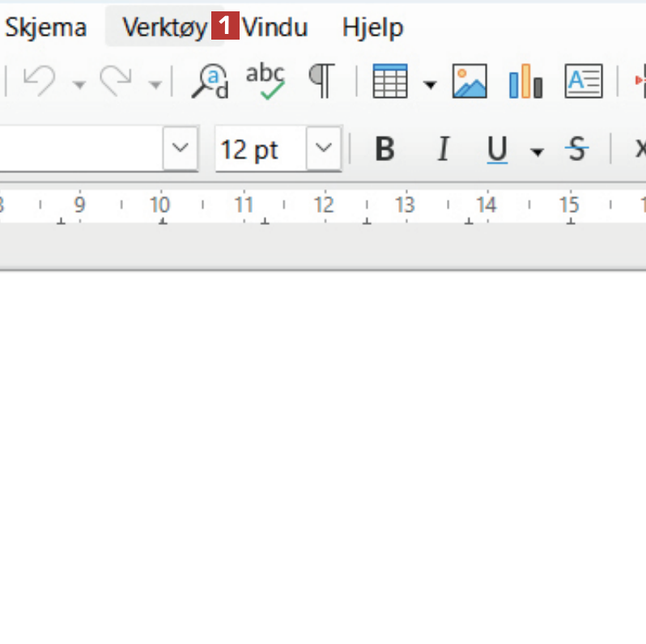Open the Hjelp menu

click(x=372, y=28)
